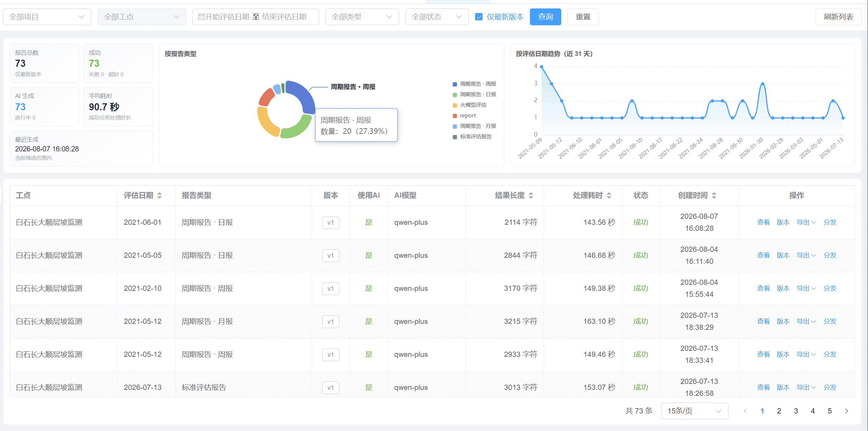The image size is (868, 431).
Task: Sort by 评估日期 column arrows
Action: coord(160,196)
